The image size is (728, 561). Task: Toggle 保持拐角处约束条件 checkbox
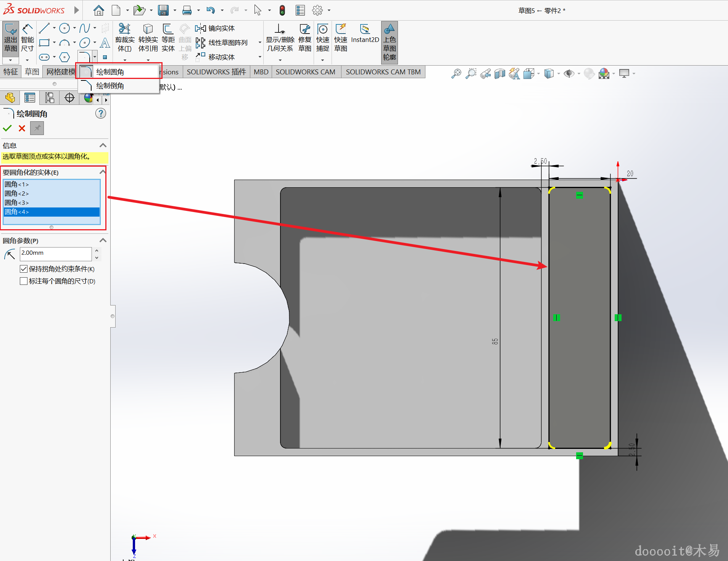click(23, 269)
